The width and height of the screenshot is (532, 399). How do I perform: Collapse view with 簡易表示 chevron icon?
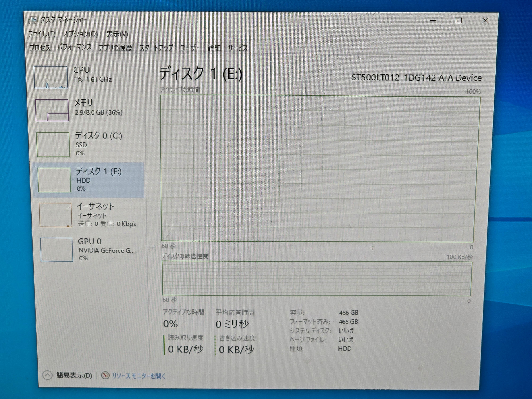coord(47,375)
